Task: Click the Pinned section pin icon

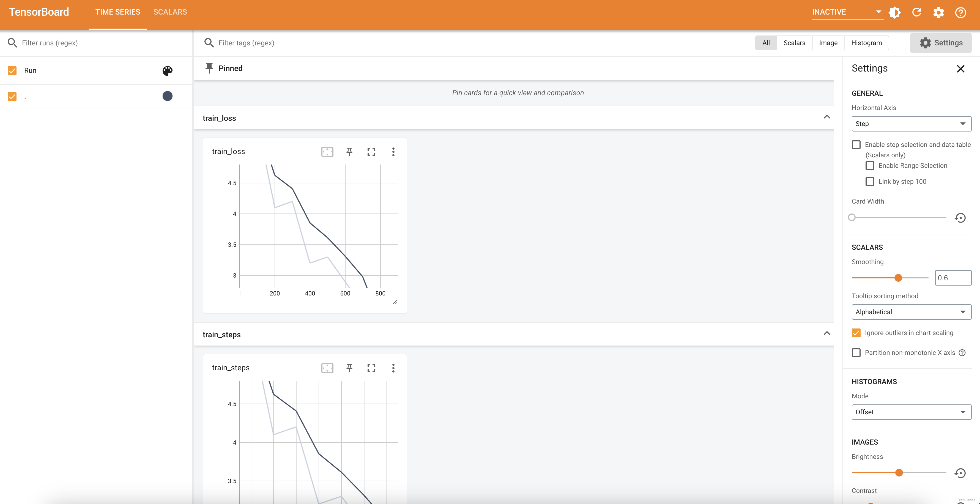Action: coord(209,68)
